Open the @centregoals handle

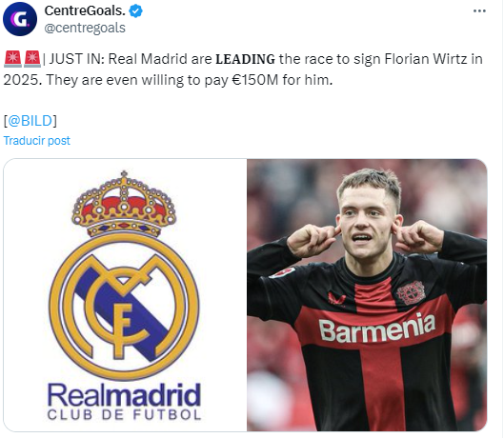coord(85,28)
